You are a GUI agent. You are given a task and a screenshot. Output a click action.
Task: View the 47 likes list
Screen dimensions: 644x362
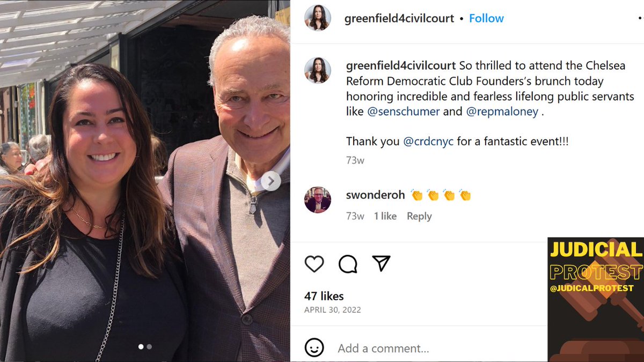click(324, 296)
